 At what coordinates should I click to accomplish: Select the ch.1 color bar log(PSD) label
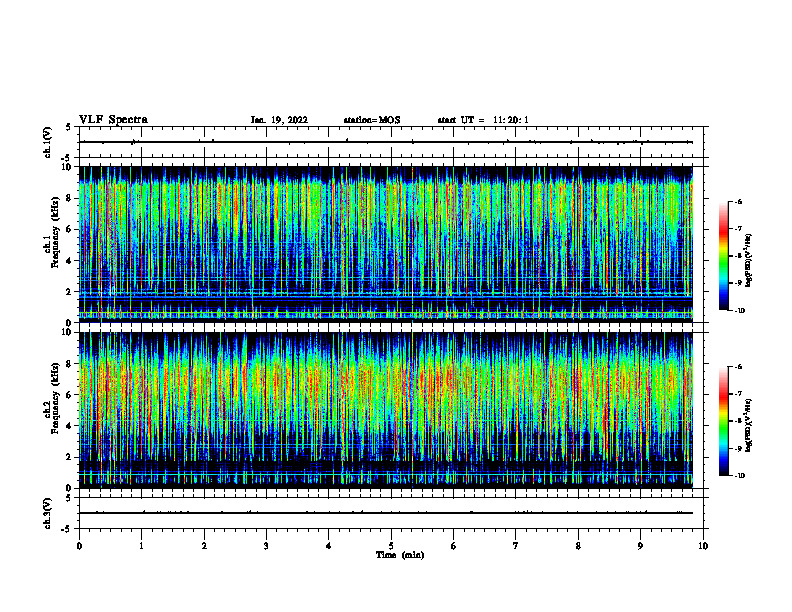[x=749, y=261]
